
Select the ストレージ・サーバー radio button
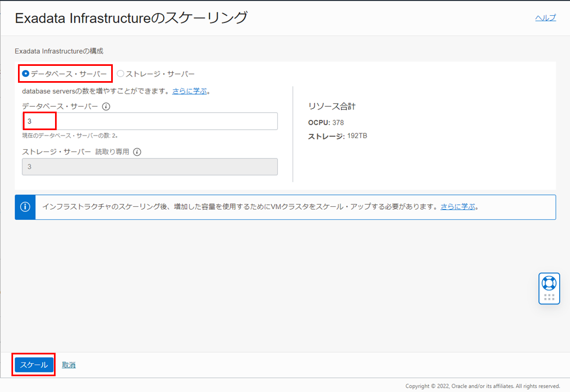click(120, 73)
